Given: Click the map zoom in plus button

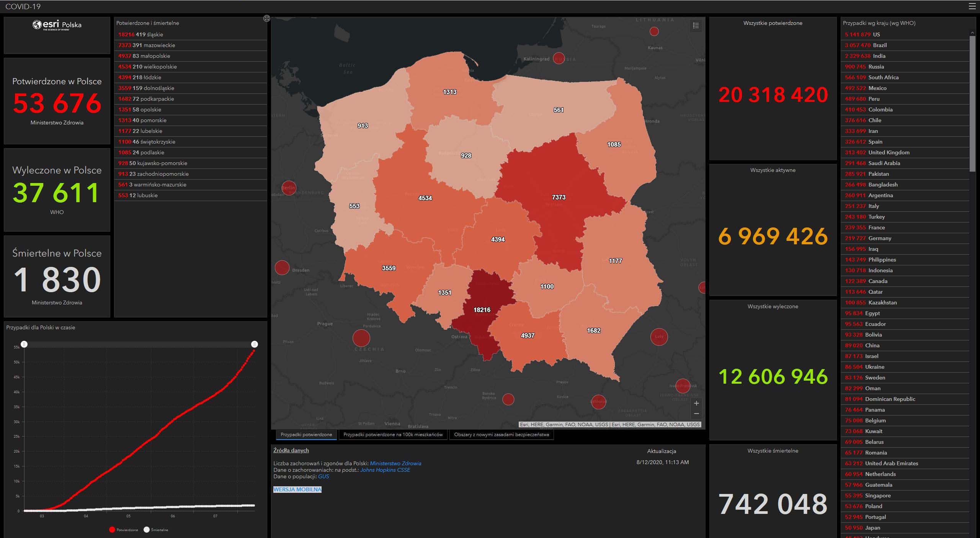Looking at the screenshot, I should click(696, 403).
